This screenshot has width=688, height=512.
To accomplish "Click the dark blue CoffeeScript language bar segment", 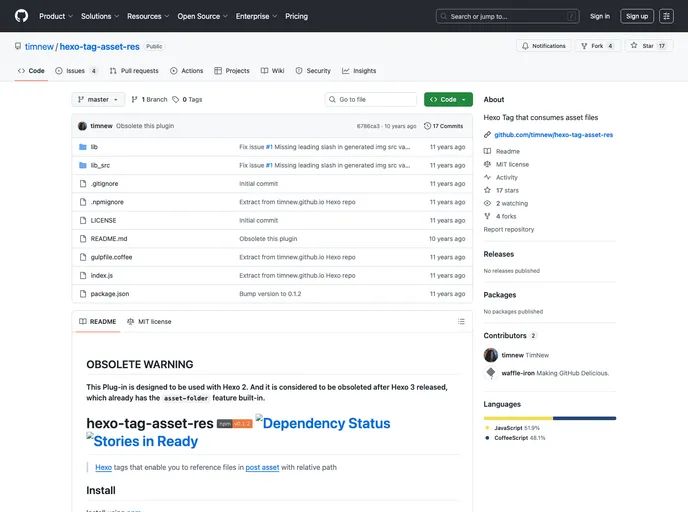I will click(x=584, y=418).
